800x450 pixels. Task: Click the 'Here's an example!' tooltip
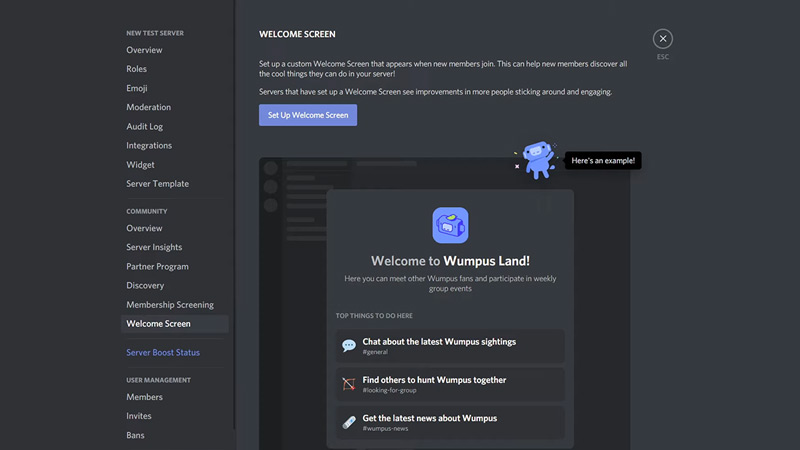click(x=603, y=161)
